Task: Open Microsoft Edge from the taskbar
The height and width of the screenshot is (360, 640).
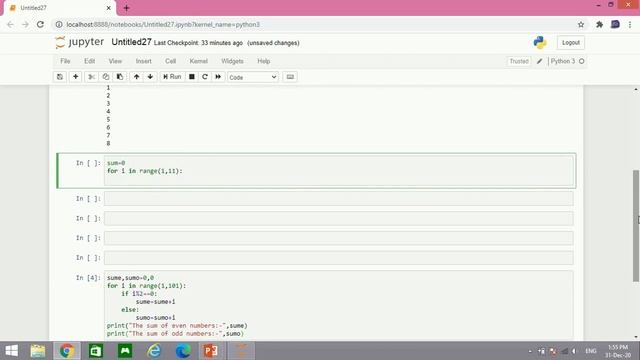Action: [x=183, y=351]
